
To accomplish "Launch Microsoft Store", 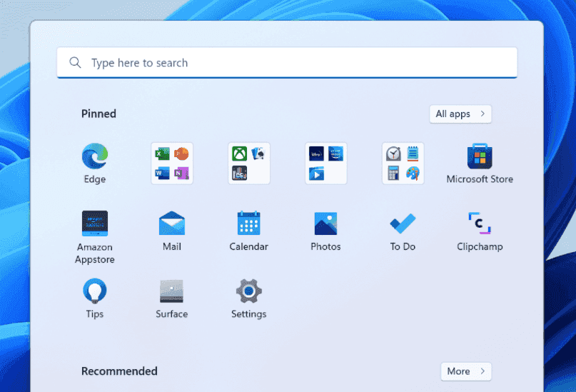I will tap(480, 163).
